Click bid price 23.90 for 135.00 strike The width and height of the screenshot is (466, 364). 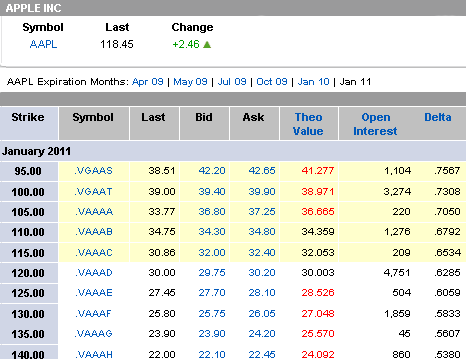click(212, 334)
